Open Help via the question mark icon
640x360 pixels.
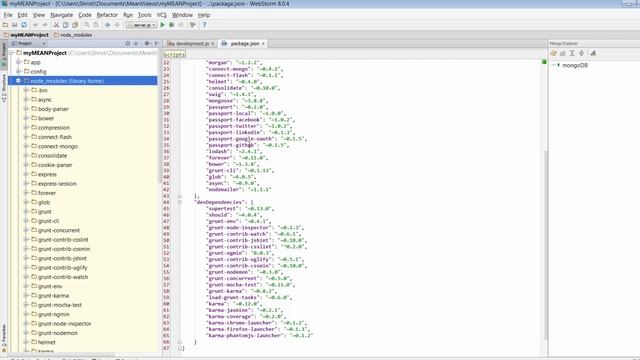point(204,25)
